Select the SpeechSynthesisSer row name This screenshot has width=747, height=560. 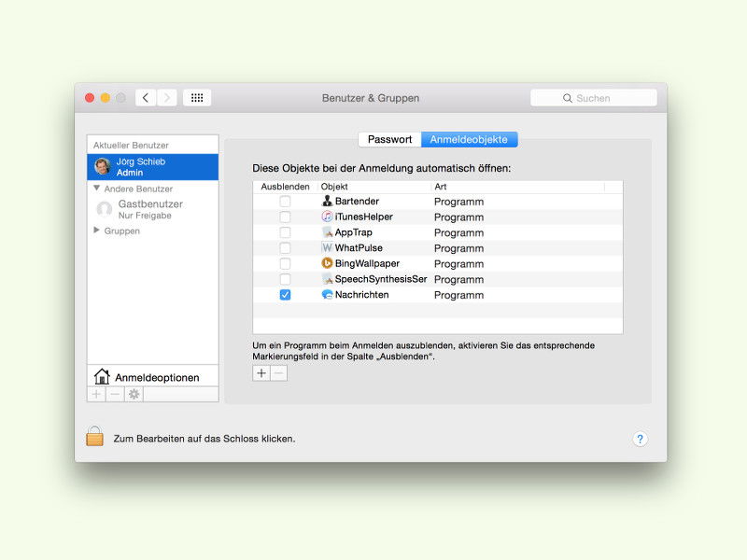(x=381, y=279)
